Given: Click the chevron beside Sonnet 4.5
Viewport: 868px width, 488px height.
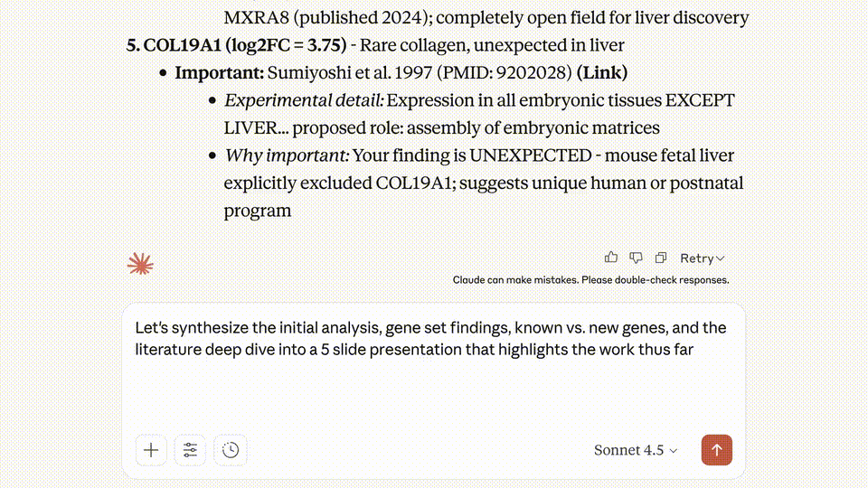Looking at the screenshot, I should 674,451.
